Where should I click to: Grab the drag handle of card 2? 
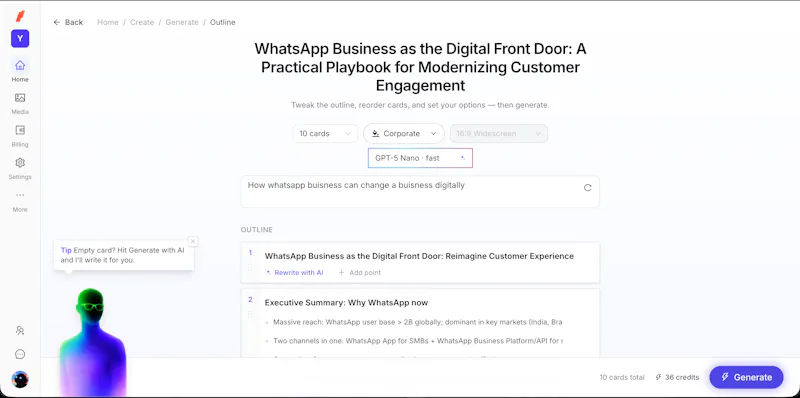(250, 314)
